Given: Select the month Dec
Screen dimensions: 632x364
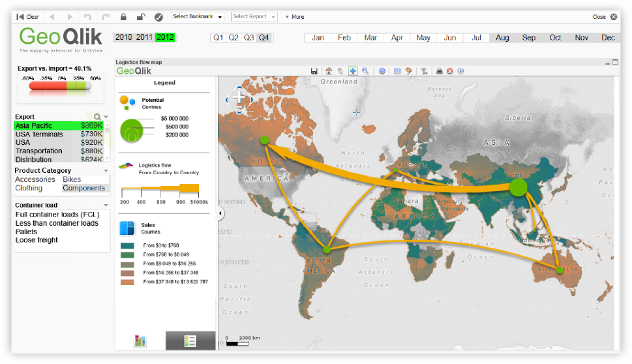Looking at the screenshot, I should tap(608, 37).
